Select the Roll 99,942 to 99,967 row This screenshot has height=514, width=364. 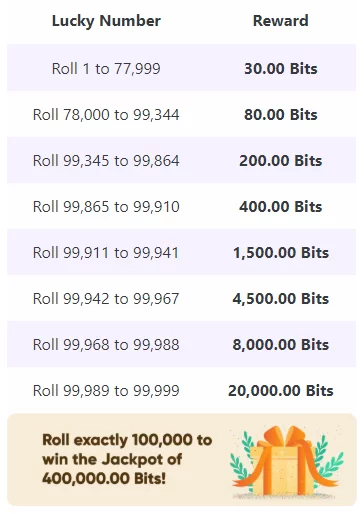pos(182,298)
